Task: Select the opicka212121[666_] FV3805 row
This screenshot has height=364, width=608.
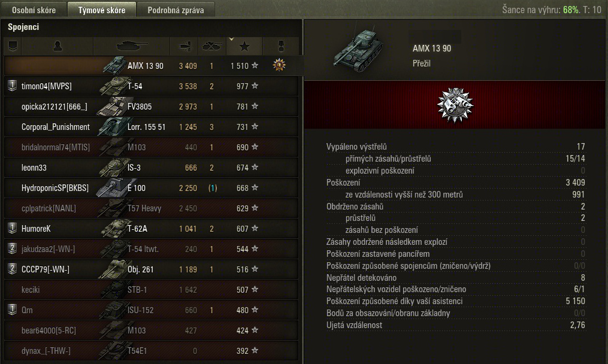Action: tap(151, 106)
